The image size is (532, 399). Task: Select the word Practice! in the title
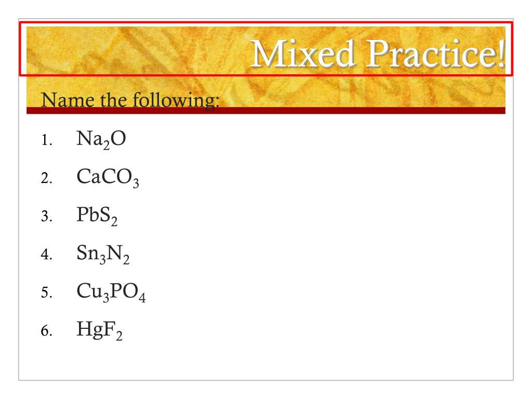(436, 54)
